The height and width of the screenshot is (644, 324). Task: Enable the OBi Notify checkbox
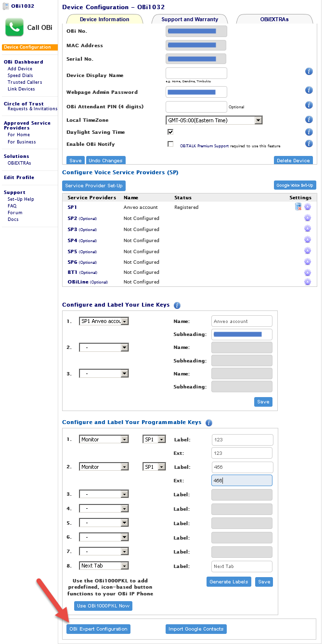point(170,144)
